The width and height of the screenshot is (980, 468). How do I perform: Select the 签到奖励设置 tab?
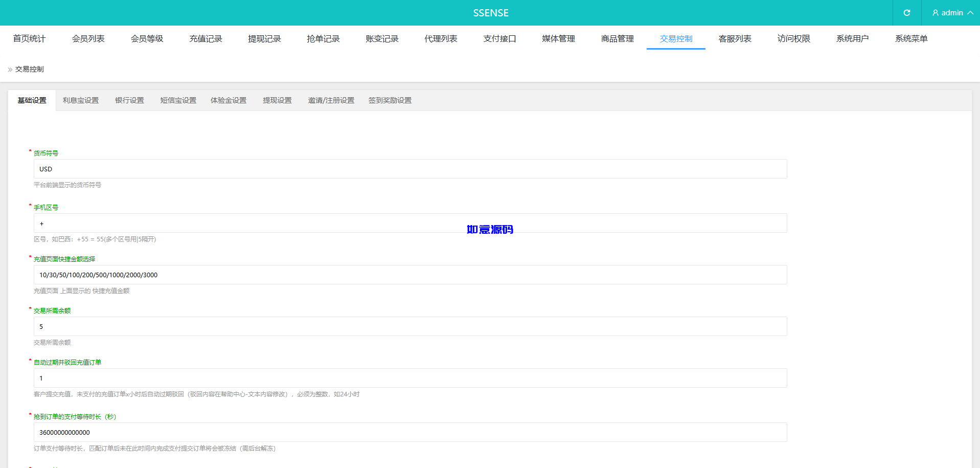[390, 100]
